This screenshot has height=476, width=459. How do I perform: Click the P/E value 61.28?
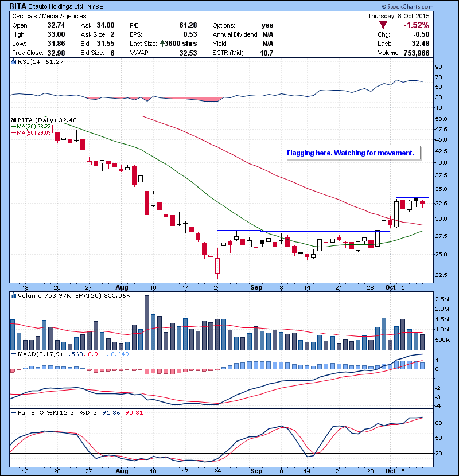(x=188, y=25)
